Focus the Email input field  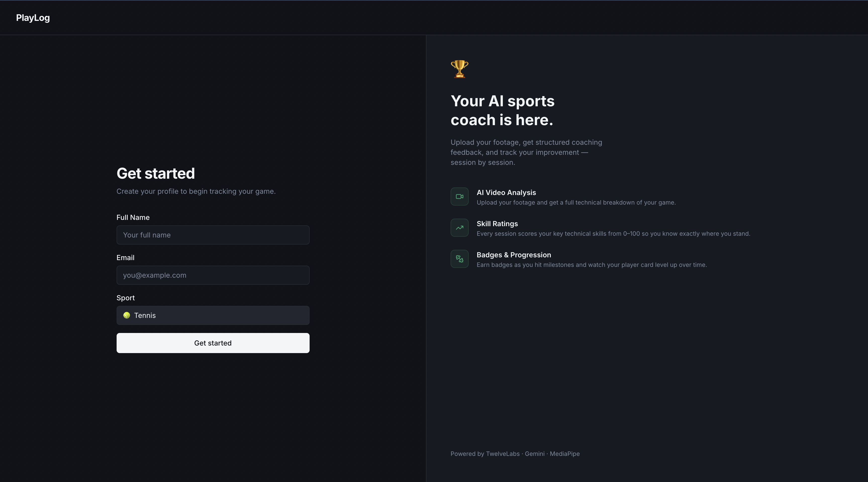coord(213,275)
